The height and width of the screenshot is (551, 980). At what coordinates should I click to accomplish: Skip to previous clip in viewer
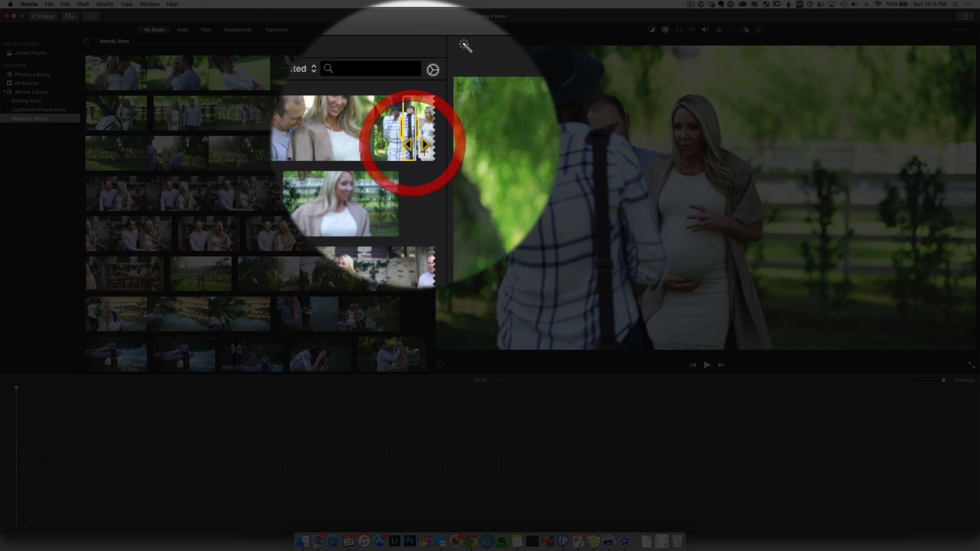pyautogui.click(x=693, y=365)
